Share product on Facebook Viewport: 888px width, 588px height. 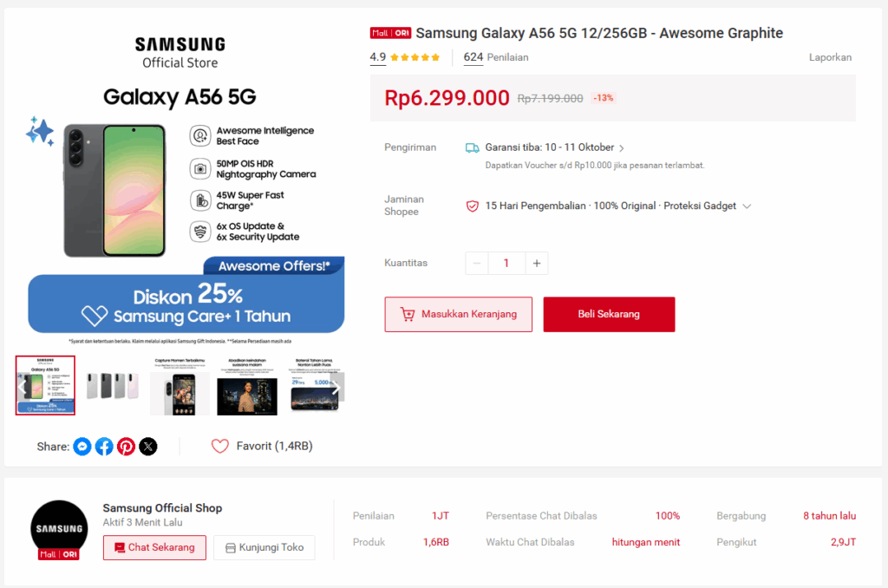click(x=104, y=447)
